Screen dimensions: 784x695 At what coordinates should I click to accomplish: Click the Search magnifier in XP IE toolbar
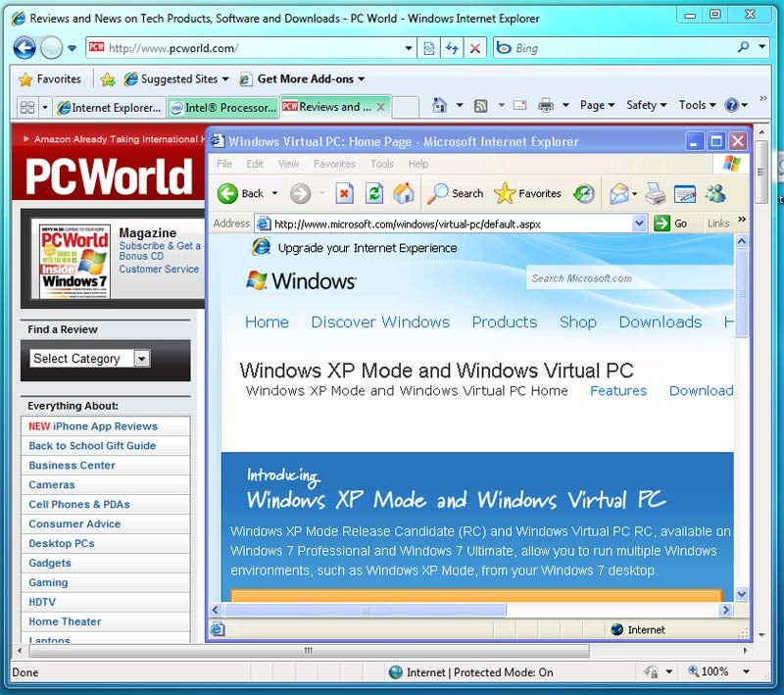[455, 193]
